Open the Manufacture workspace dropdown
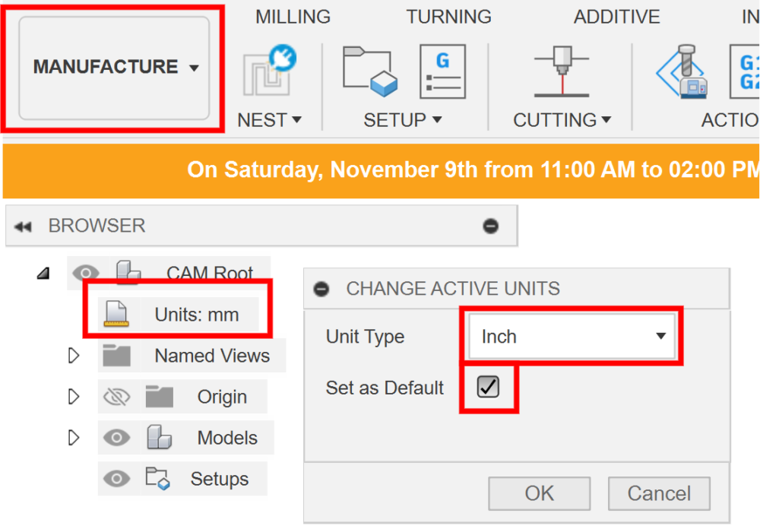Screen dimensions: 760x532 (x=115, y=68)
